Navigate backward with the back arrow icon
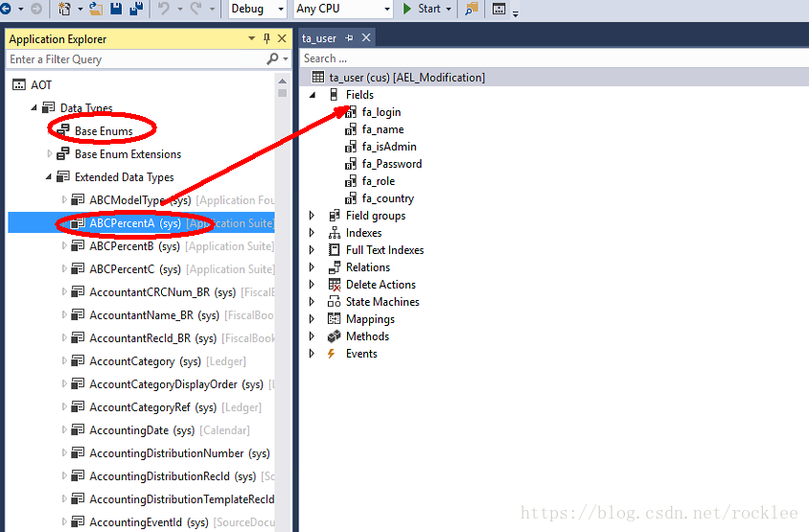 click(6, 9)
